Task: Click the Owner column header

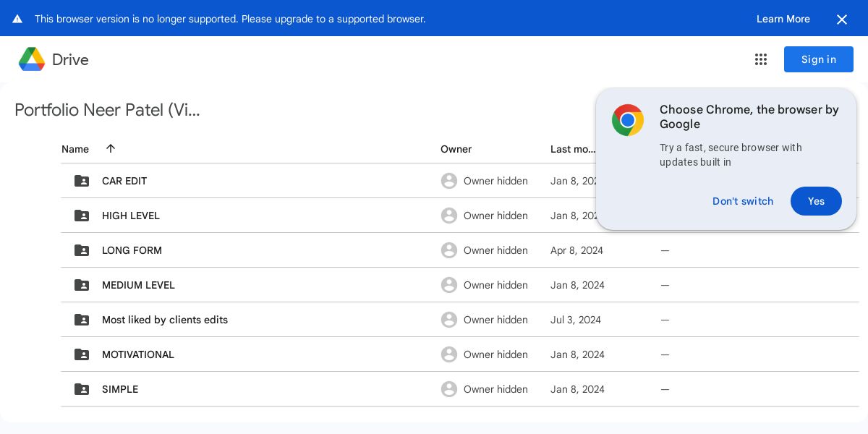Action: (456, 149)
